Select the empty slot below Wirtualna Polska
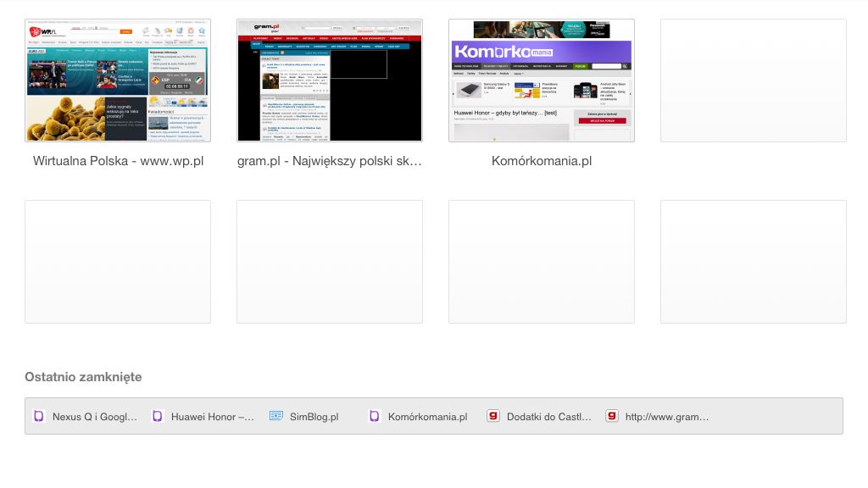 click(x=117, y=261)
